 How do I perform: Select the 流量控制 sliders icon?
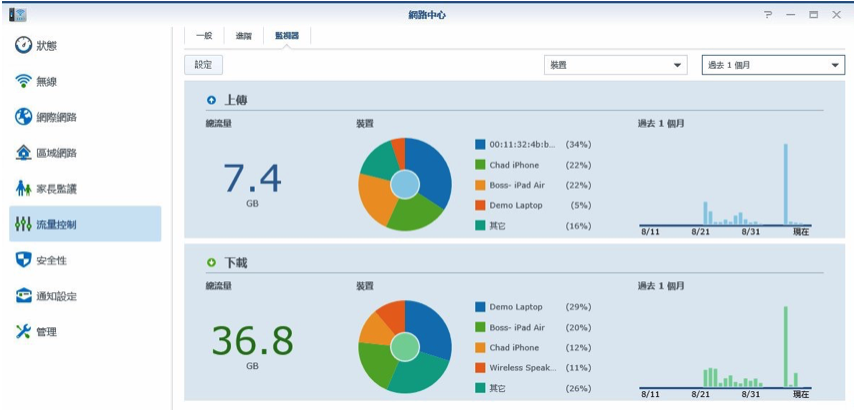pyautogui.click(x=23, y=224)
